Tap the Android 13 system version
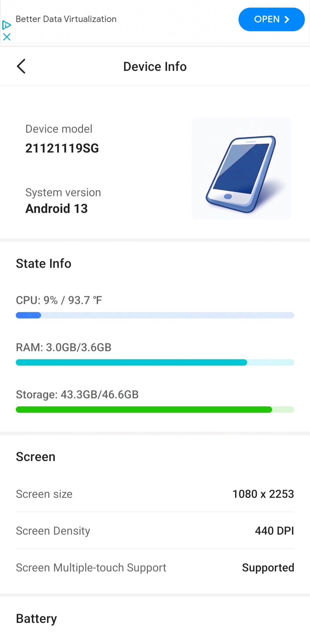The height and width of the screenshot is (644, 310). click(57, 209)
